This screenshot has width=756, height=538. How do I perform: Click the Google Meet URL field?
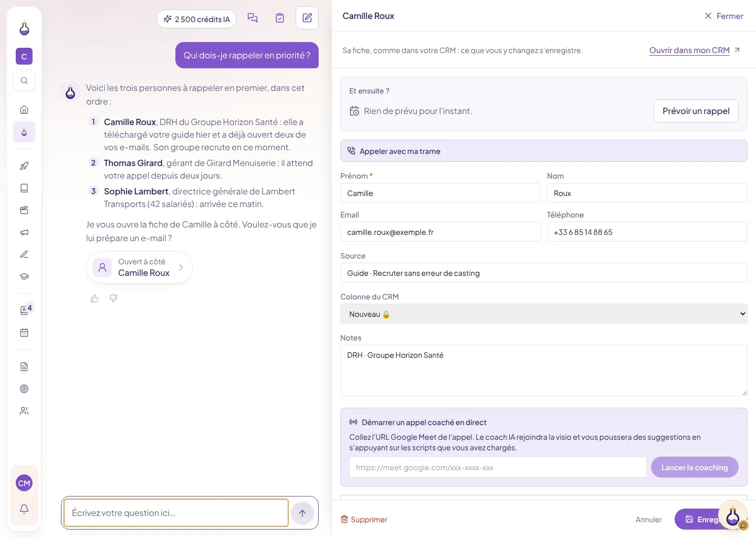(x=498, y=467)
